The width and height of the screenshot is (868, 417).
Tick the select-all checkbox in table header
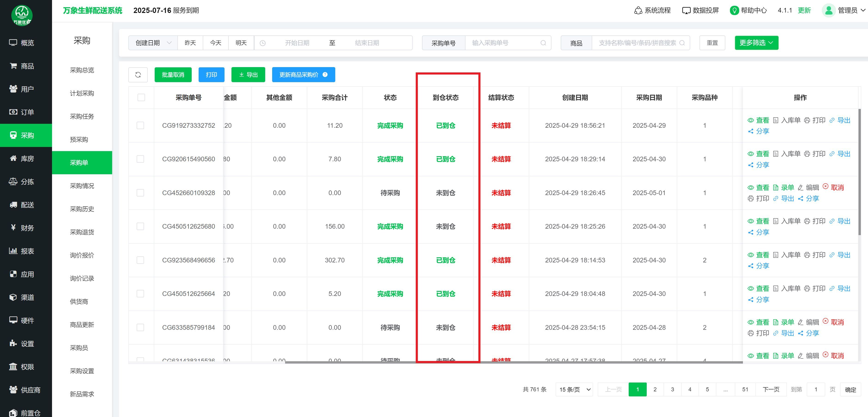[x=141, y=97]
